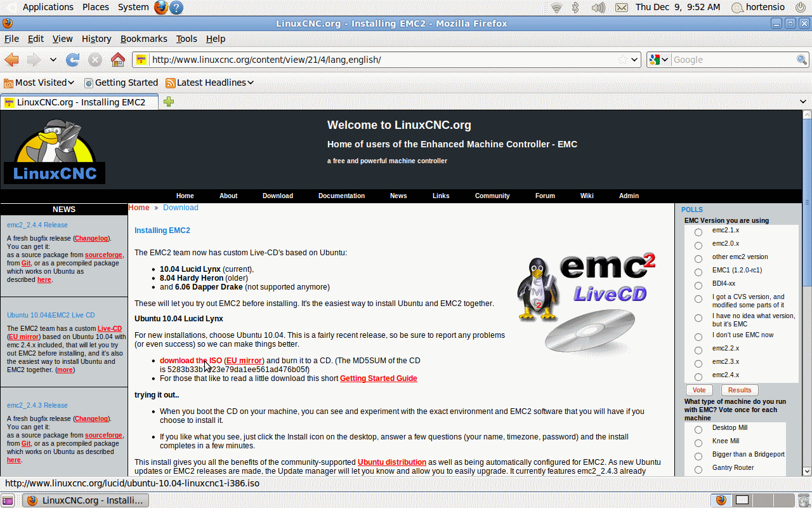
Task: Expand the Most Visited bookmarks dropdown
Action: tap(39, 83)
